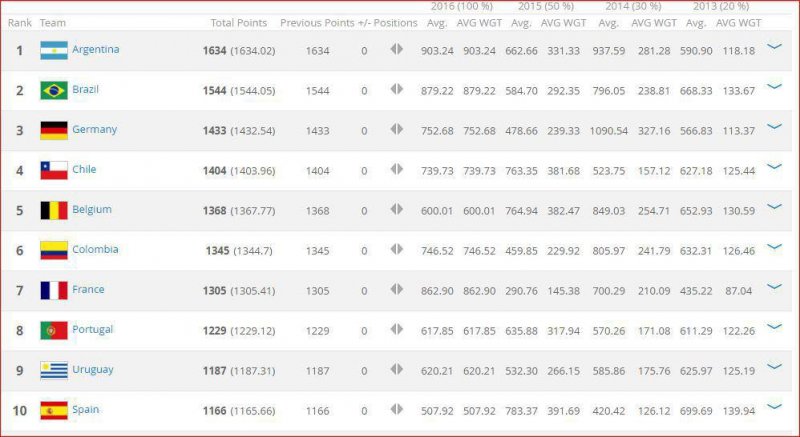Image resolution: width=800 pixels, height=437 pixels.
Task: Click the Uruguay flag icon
Action: click(x=53, y=370)
